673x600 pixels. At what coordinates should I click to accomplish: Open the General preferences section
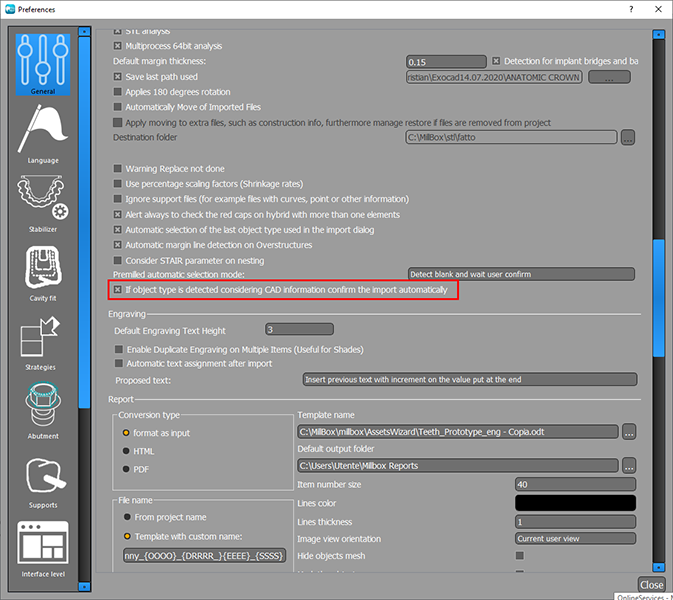pos(43,64)
